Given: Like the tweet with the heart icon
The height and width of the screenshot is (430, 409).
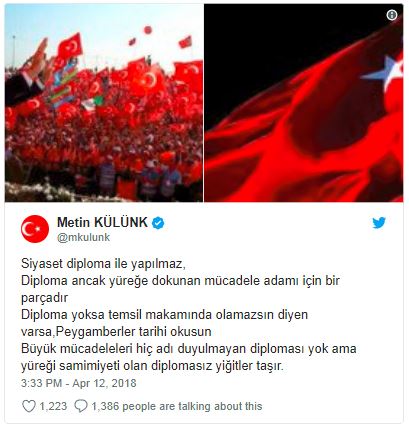Looking at the screenshot, I should pos(29,406).
